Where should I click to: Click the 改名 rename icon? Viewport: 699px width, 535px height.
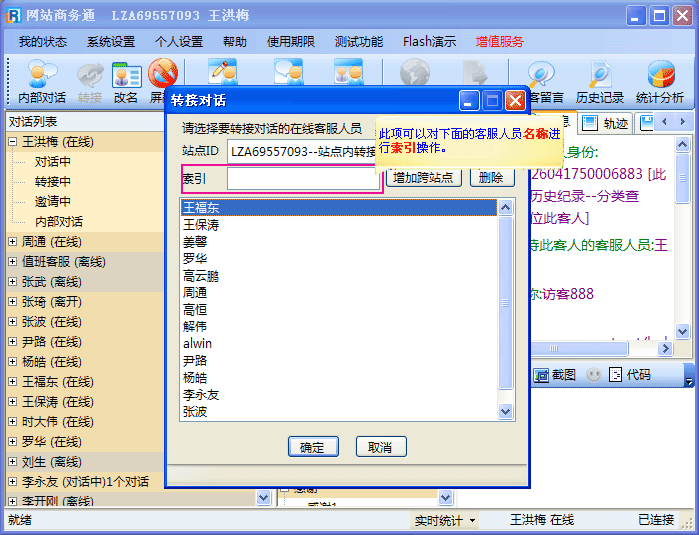coord(126,80)
